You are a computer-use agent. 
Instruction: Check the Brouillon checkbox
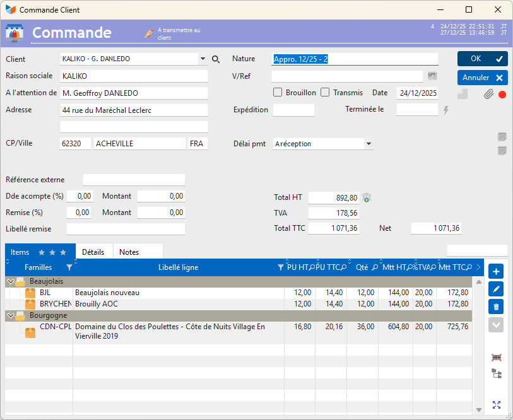coord(278,93)
